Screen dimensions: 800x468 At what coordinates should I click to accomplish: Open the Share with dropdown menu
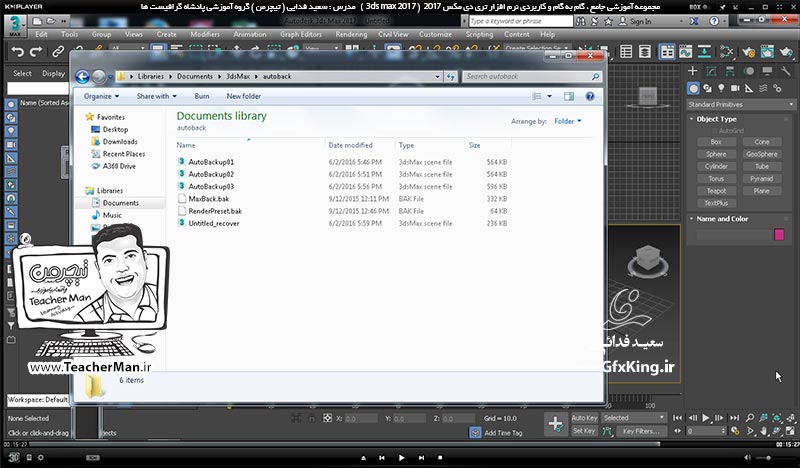(x=156, y=96)
